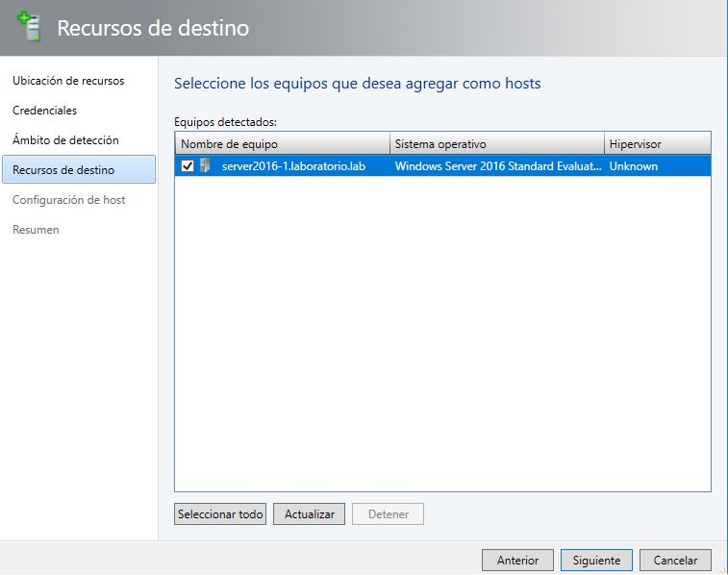
Task: Jump to the Resumen step
Action: click(x=36, y=230)
